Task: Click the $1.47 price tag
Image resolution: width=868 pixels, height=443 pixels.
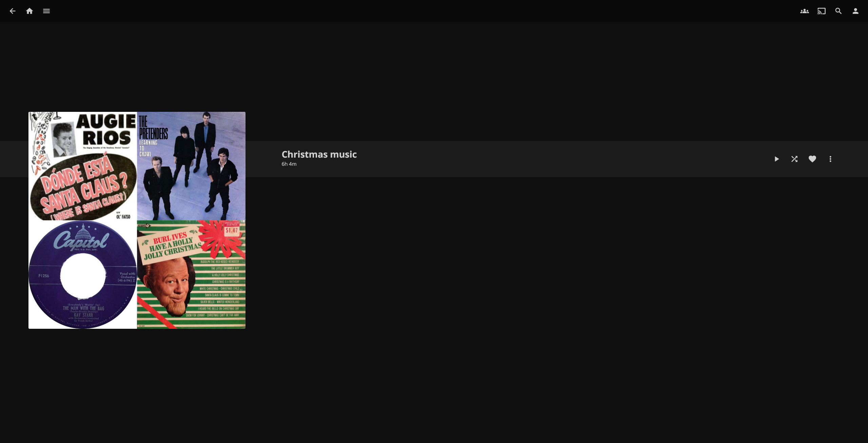Action: pyautogui.click(x=232, y=230)
